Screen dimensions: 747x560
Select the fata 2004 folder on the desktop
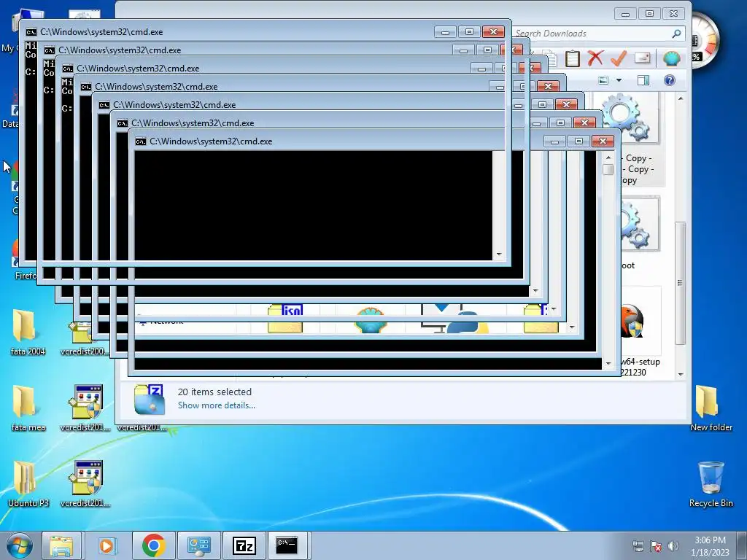(28, 332)
